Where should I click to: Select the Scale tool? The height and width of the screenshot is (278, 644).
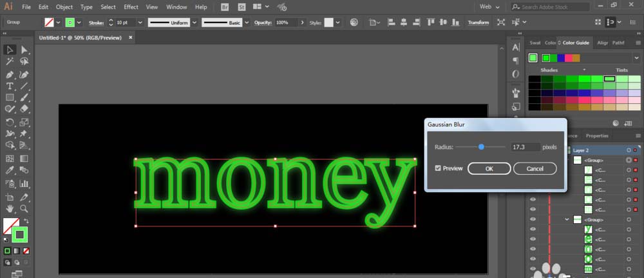point(24,122)
